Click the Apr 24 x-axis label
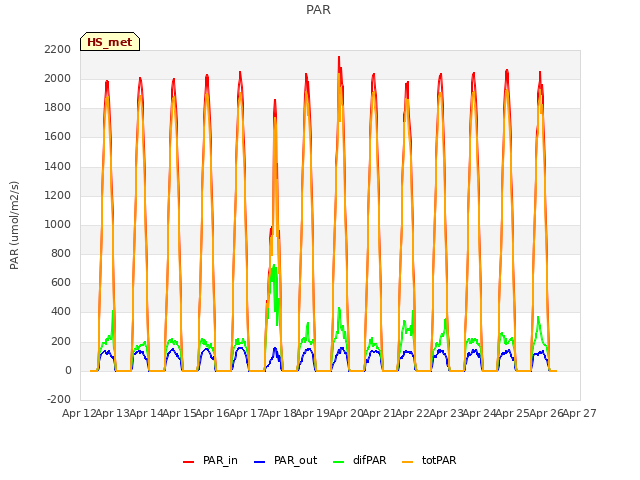Viewport: 640px width, 480px height. (479, 413)
